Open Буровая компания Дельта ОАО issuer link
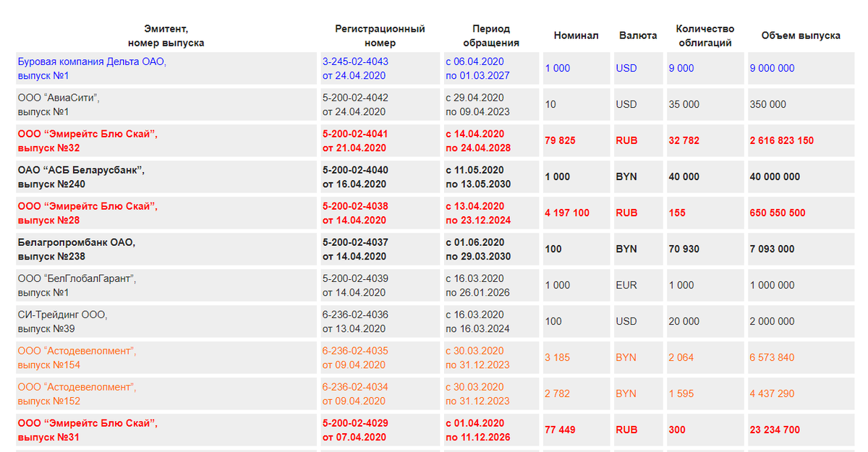The height and width of the screenshot is (452, 868). 92,69
